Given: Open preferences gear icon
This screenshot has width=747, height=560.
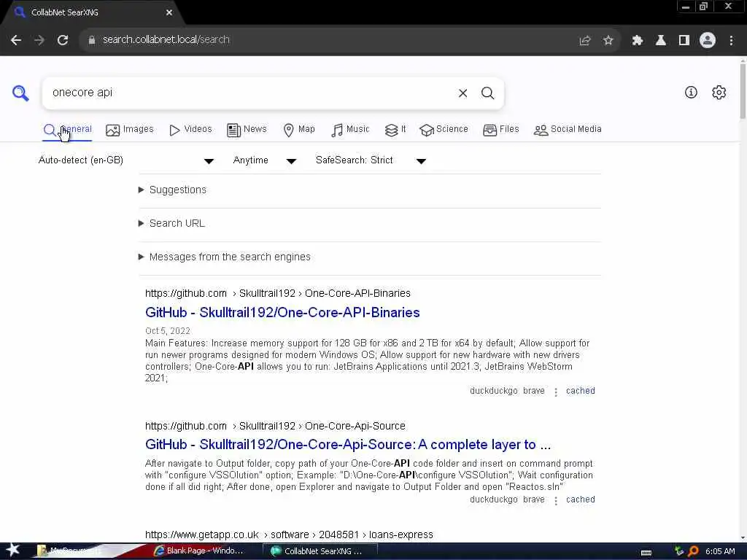Looking at the screenshot, I should click(719, 93).
